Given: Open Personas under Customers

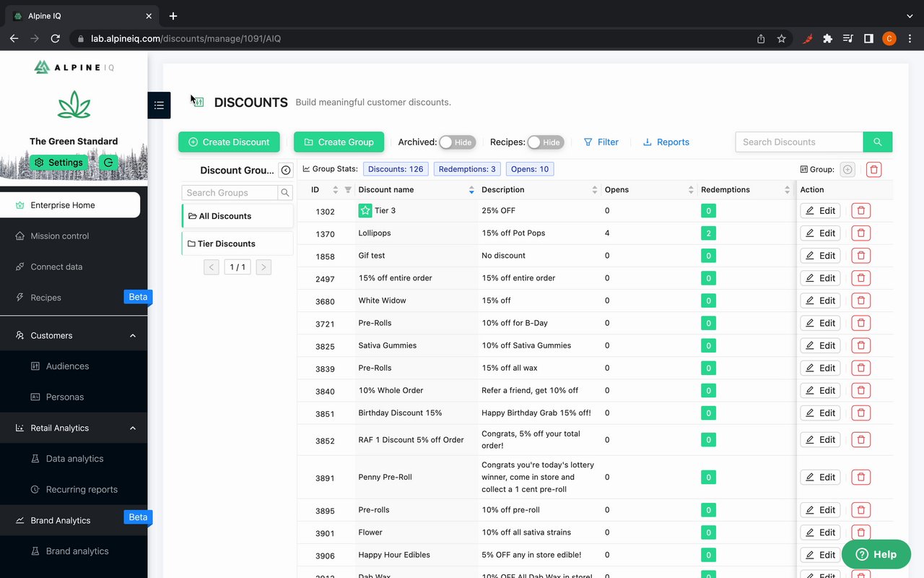Looking at the screenshot, I should (65, 397).
